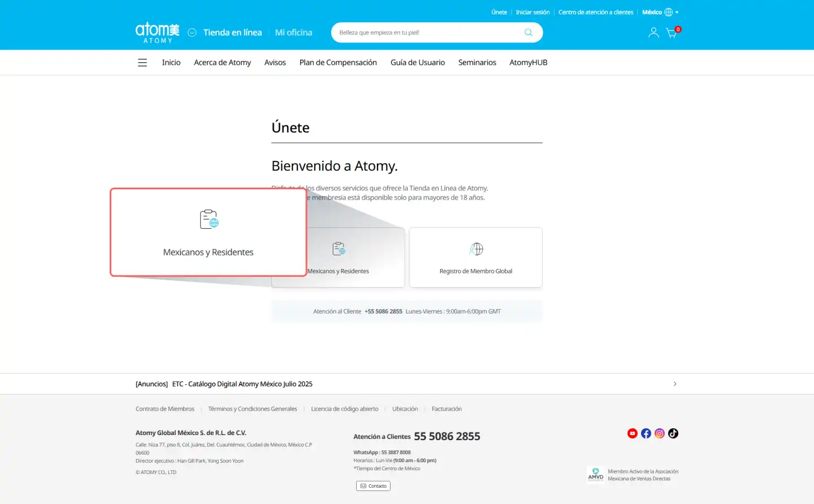This screenshot has width=814, height=504.
Task: Click the search magnifier icon
Action: 528,33
